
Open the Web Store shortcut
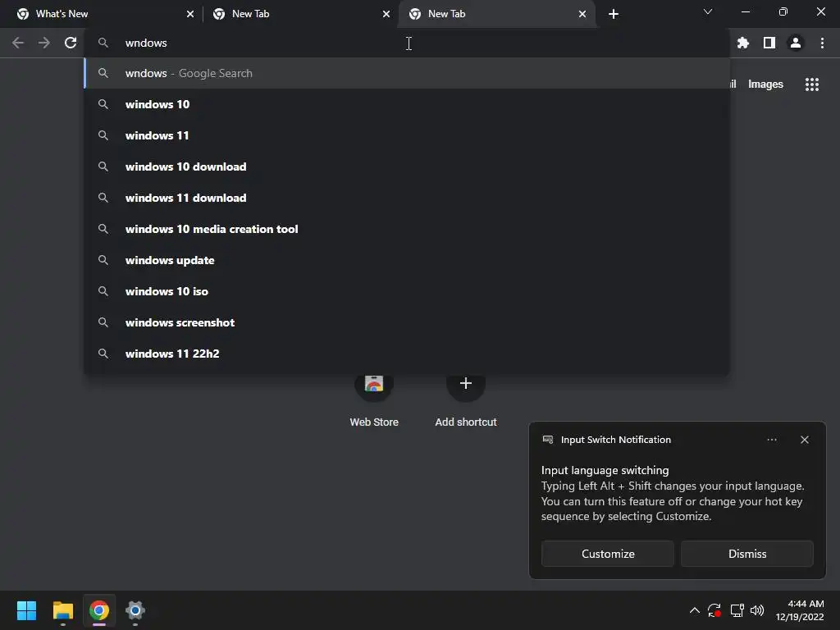tap(374, 399)
